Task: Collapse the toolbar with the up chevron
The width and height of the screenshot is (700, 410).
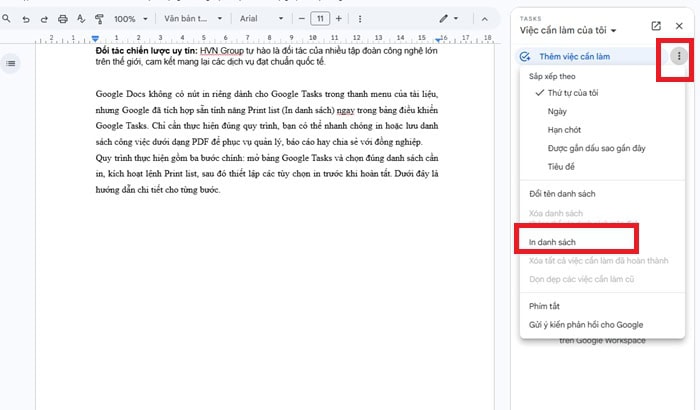Action: click(x=484, y=19)
